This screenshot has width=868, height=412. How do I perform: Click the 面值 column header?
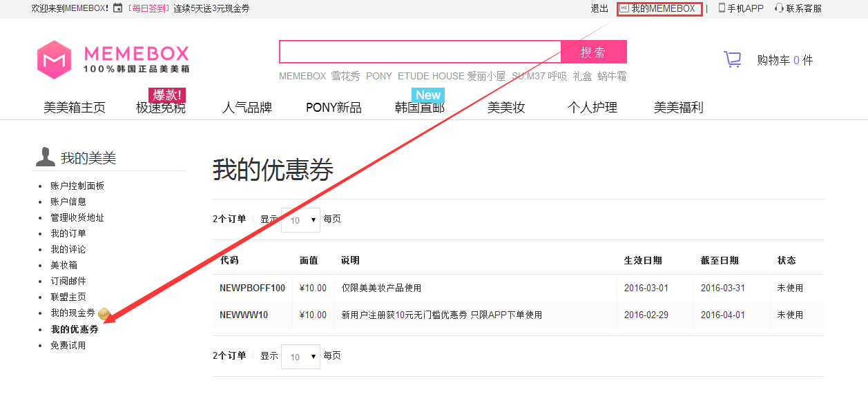click(x=309, y=260)
